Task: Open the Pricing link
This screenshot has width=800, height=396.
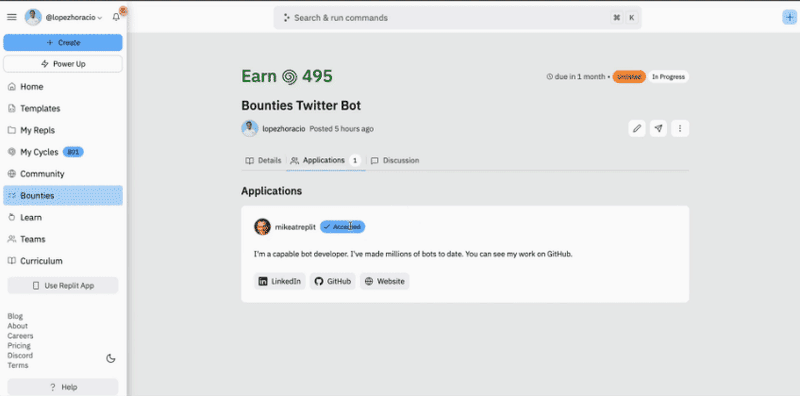Action: point(19,345)
